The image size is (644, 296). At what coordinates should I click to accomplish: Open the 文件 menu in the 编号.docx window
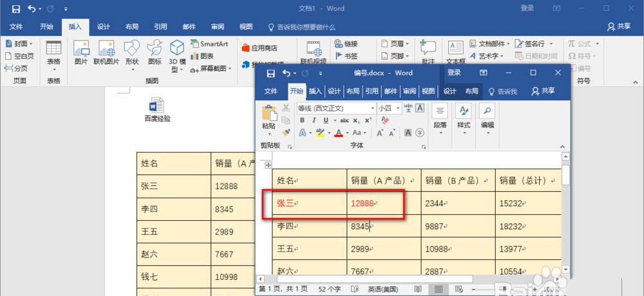tap(271, 91)
